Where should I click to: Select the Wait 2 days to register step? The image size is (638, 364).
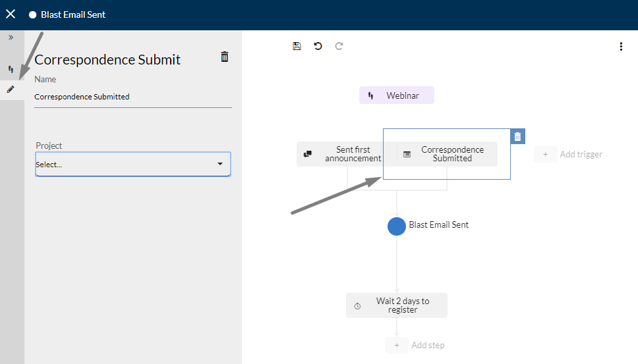tap(397, 305)
